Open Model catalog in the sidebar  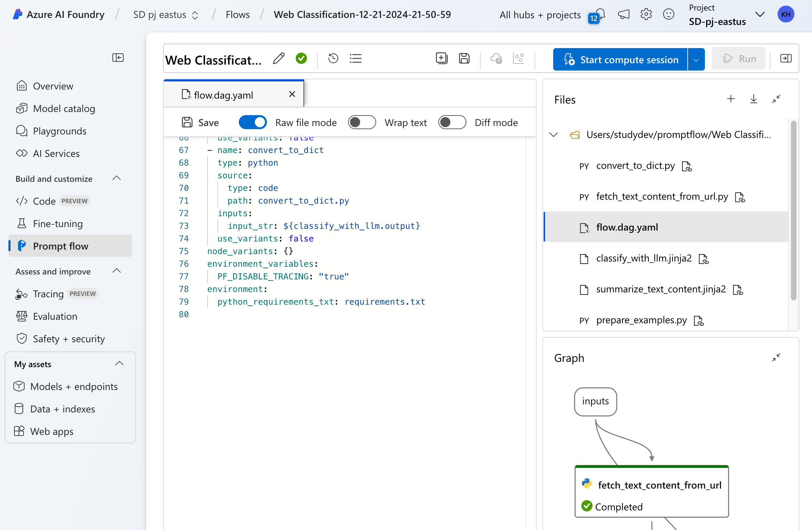[x=70, y=108]
